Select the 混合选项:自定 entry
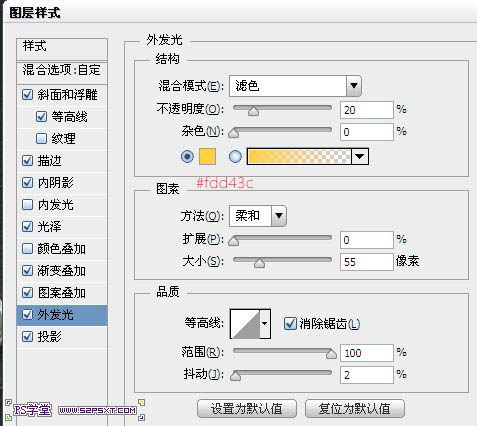 62,70
